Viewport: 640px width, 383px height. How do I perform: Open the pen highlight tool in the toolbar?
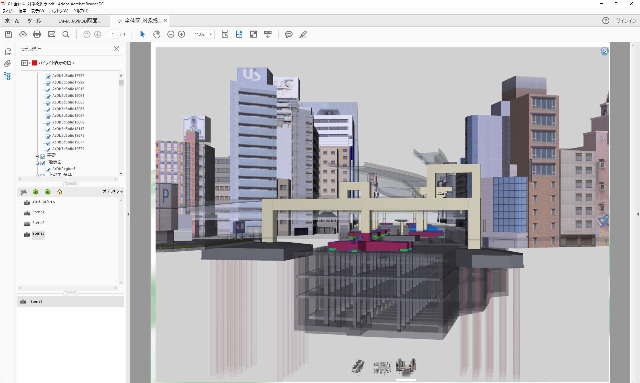tap(303, 35)
